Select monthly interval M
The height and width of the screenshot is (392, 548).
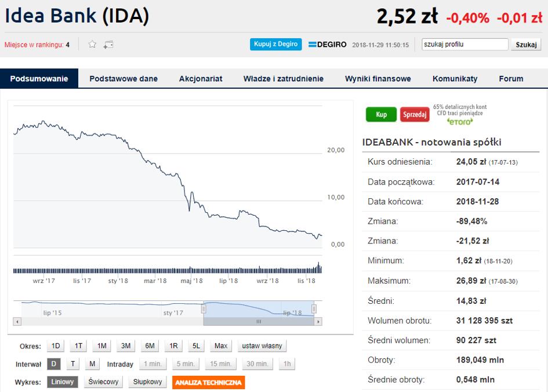coord(92,364)
